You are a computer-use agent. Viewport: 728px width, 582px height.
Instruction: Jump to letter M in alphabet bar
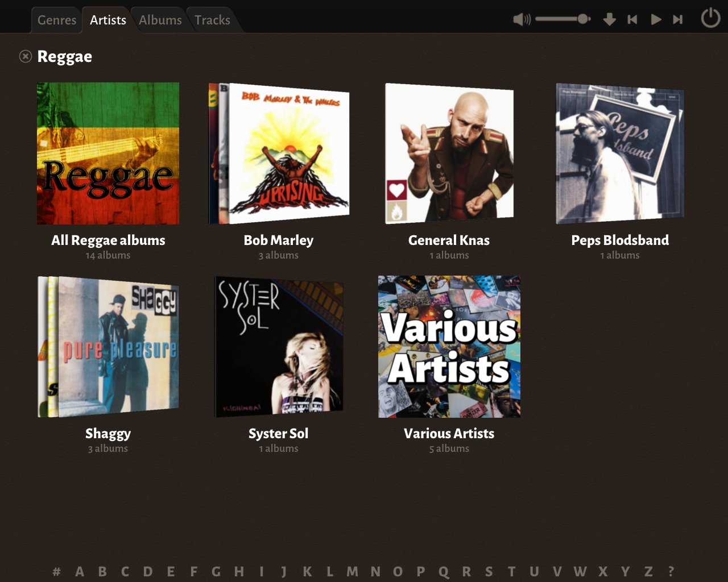click(353, 571)
